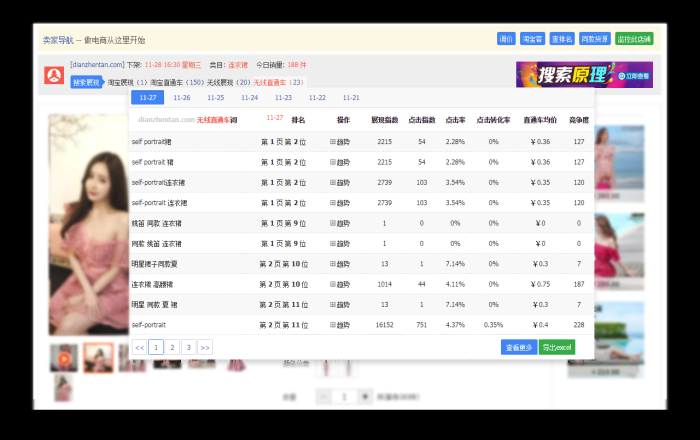Play the product video thumbnail

[x=64, y=358]
